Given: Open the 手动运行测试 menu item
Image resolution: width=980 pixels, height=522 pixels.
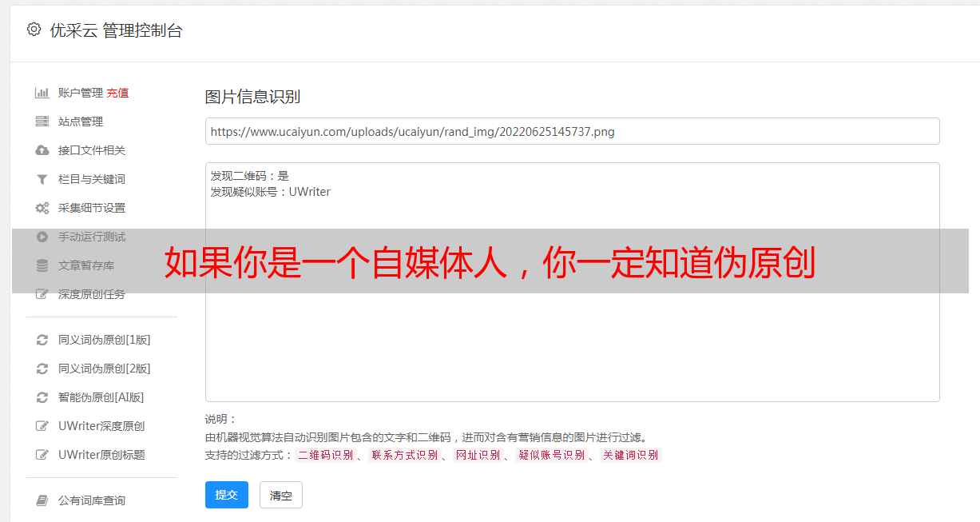Looking at the screenshot, I should click(x=92, y=237).
